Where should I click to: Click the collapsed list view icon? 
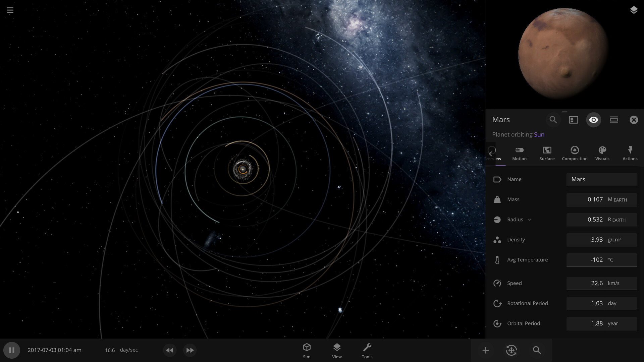(614, 120)
